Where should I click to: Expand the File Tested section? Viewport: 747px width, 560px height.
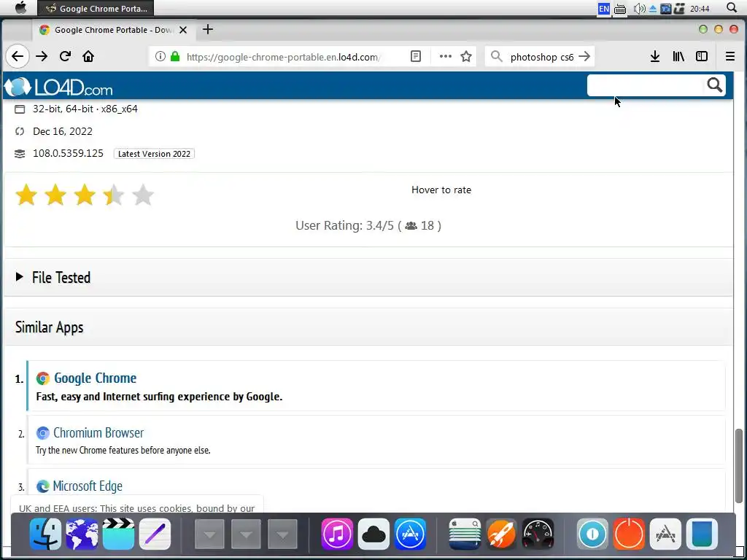(368, 277)
